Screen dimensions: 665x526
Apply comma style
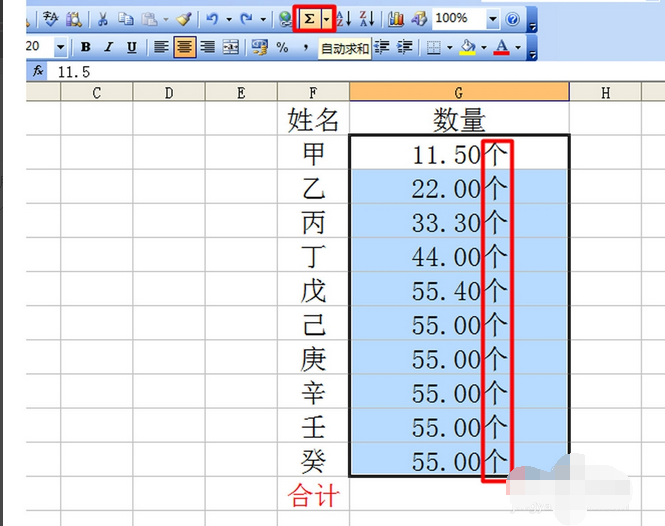pos(305,47)
